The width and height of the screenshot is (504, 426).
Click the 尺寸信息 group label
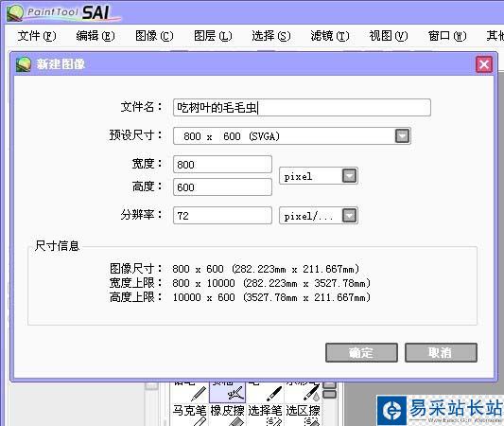pos(57,246)
